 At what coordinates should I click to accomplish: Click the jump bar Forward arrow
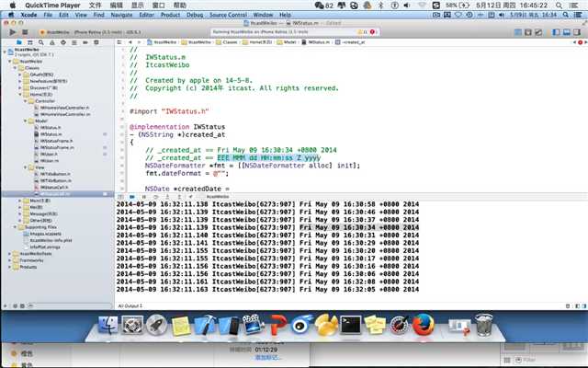pos(139,42)
